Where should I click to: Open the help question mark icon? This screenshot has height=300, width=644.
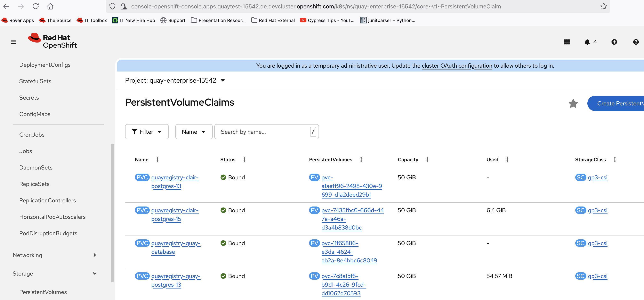click(x=636, y=42)
